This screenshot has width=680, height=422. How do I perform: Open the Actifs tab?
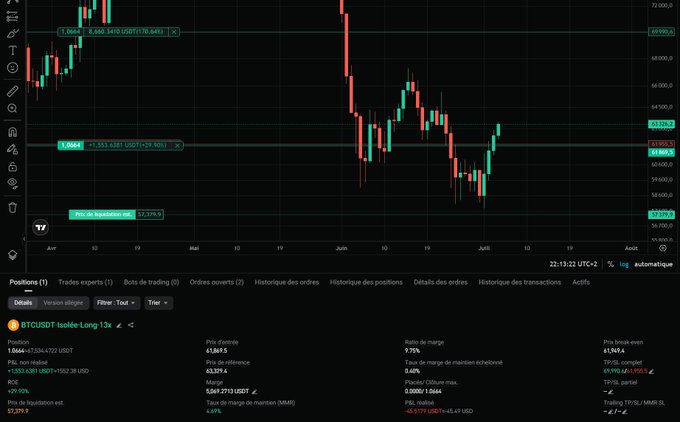pos(581,282)
